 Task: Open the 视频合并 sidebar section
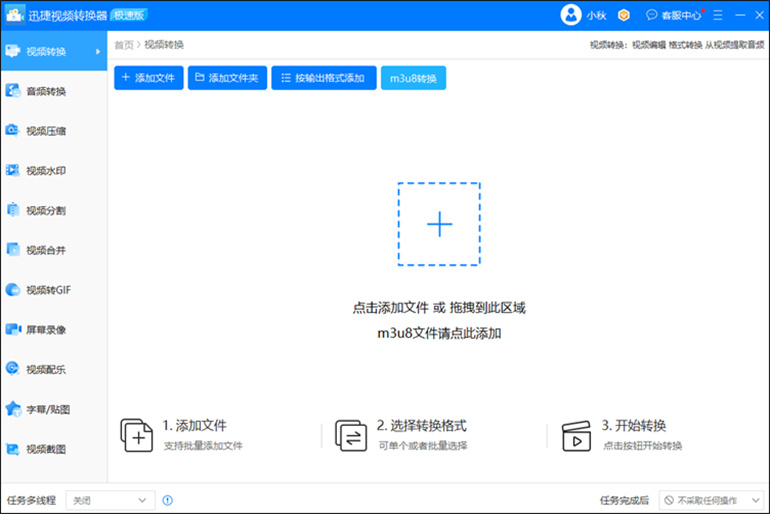point(54,250)
